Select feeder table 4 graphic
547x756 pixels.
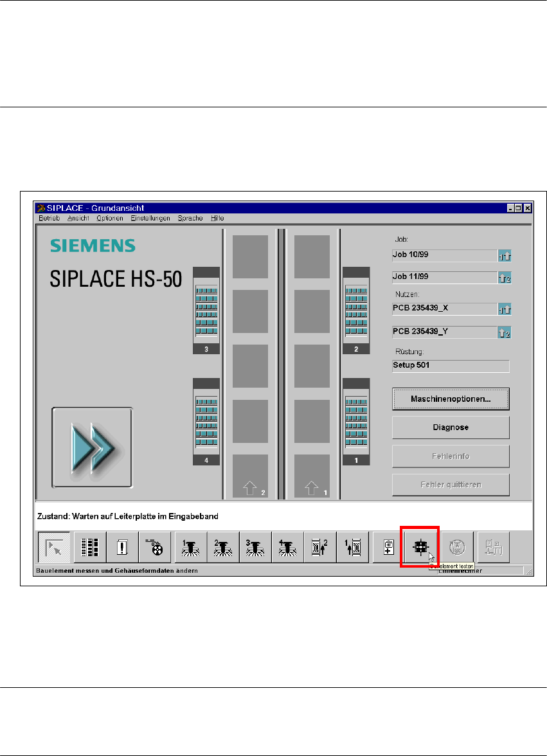click(206, 422)
